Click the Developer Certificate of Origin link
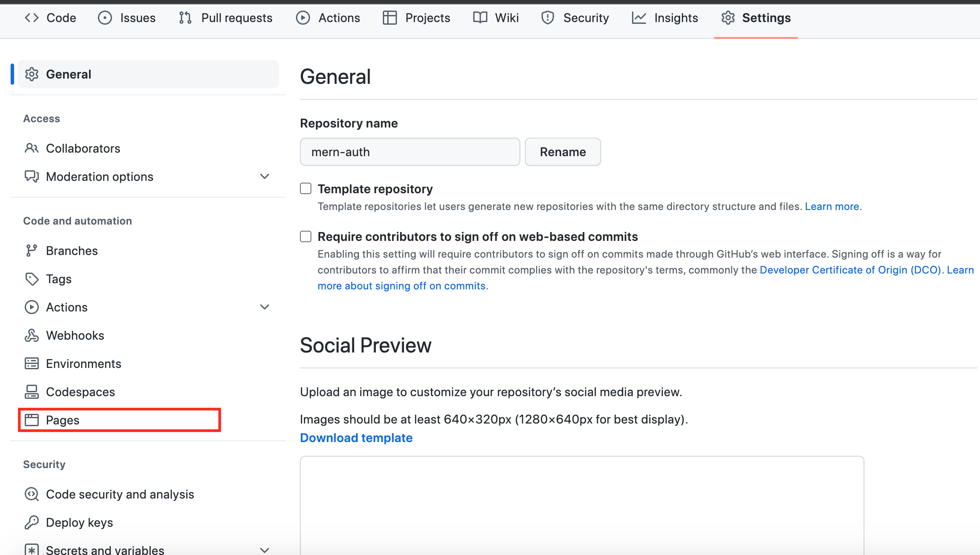Viewport: 980px width, 555px height. tap(849, 270)
